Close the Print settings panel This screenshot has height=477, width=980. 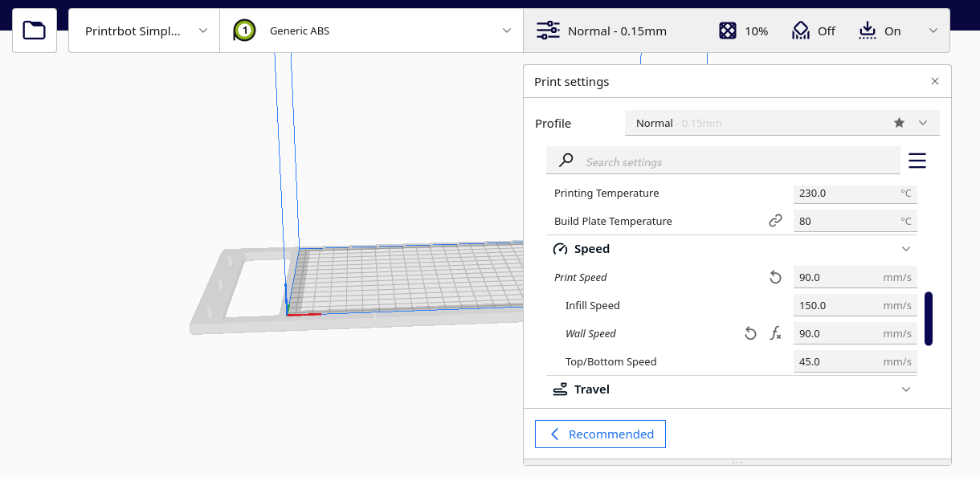[x=934, y=81]
